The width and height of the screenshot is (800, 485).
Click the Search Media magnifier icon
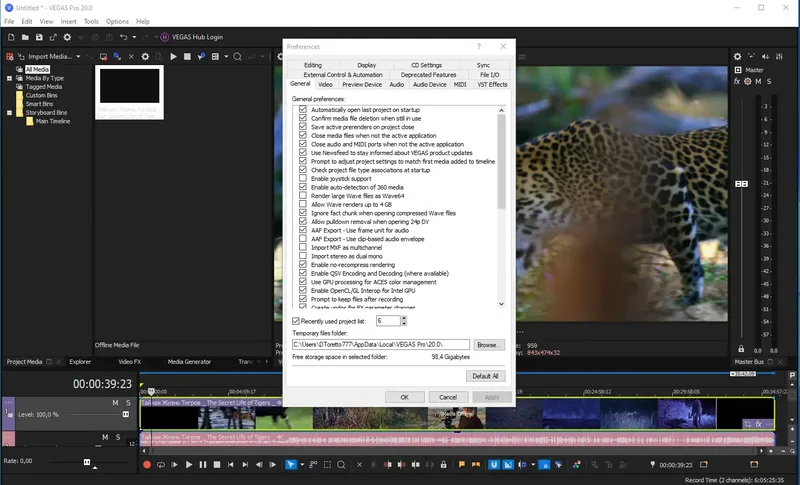[x=237, y=57]
